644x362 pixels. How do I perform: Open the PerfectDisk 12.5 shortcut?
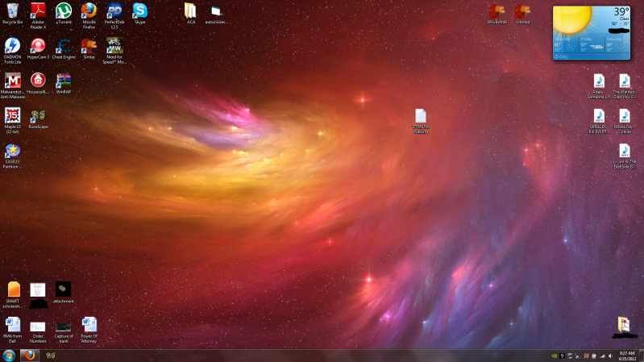point(114,11)
